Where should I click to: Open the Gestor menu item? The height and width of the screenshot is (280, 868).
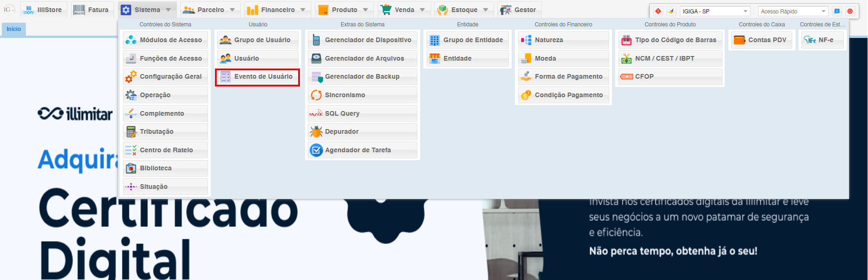click(519, 10)
